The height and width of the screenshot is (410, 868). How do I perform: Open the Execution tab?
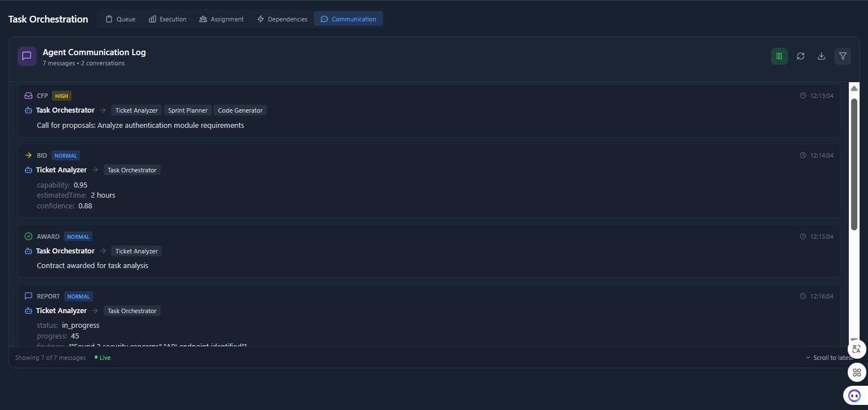(167, 19)
